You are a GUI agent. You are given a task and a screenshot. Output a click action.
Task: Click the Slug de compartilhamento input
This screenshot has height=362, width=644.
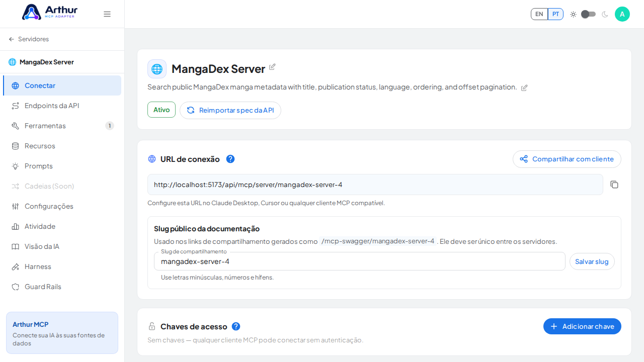click(360, 261)
